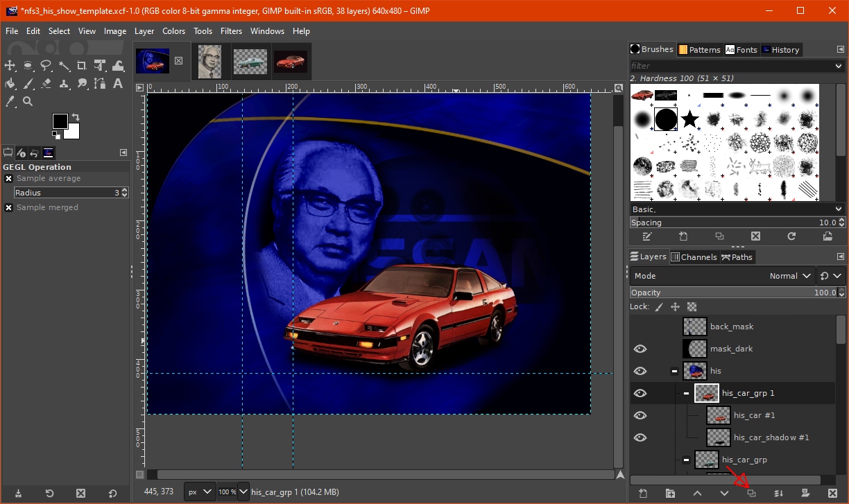Screen dimensions: 849x504
Task: Merge the layer down
Action: (x=778, y=494)
